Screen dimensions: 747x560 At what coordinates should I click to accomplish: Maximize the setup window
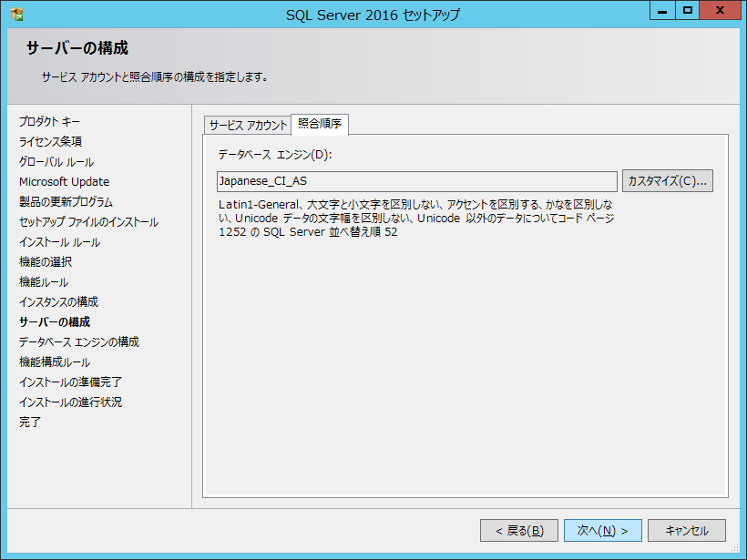[x=688, y=10]
